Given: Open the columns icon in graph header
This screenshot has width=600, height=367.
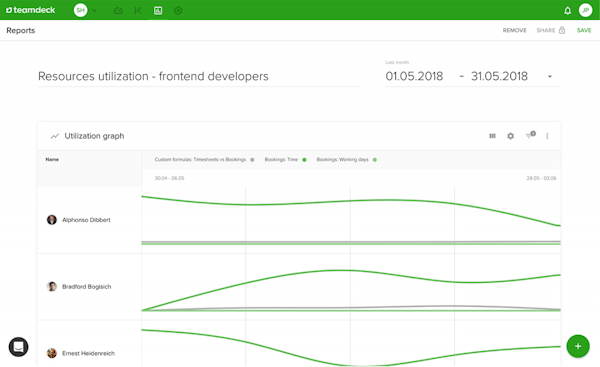Looking at the screenshot, I should tap(492, 136).
